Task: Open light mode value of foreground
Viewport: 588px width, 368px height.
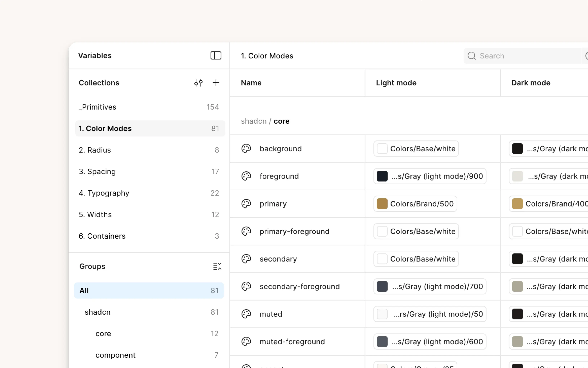Action: pyautogui.click(x=430, y=176)
